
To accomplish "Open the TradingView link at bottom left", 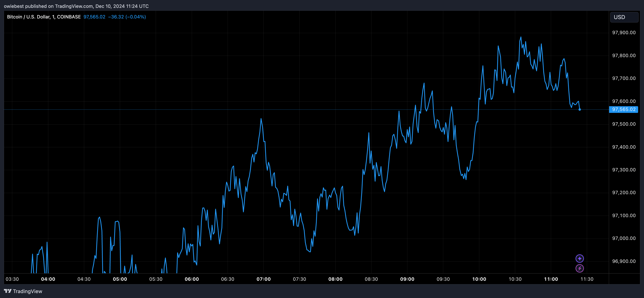I will 23,291.
